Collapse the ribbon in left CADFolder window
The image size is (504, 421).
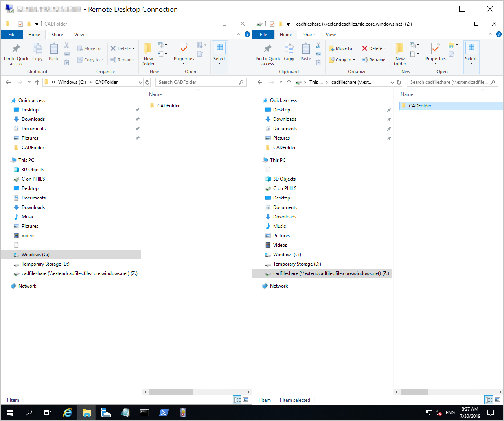[239, 35]
